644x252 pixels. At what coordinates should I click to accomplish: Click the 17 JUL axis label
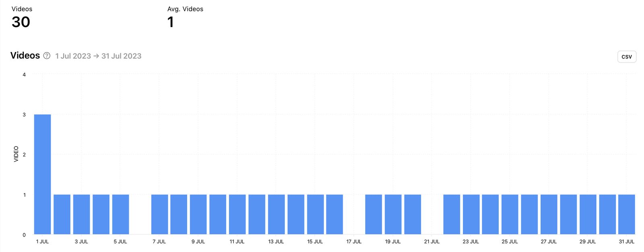coord(355,241)
